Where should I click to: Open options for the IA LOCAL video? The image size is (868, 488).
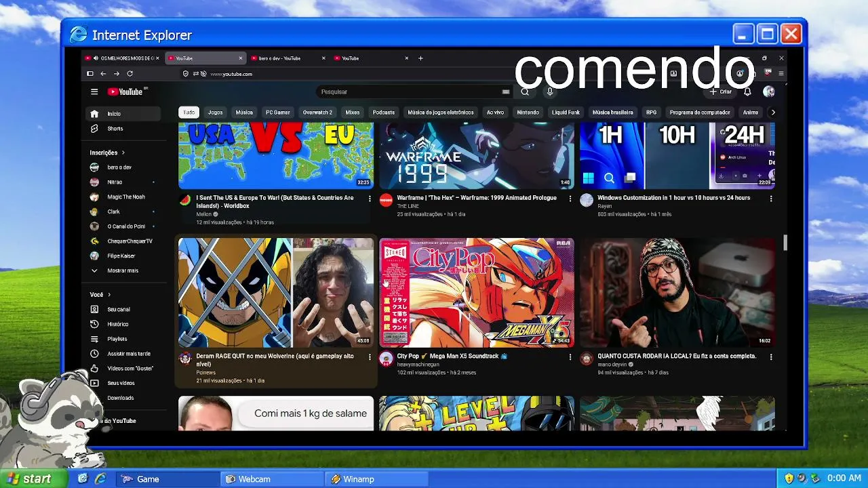(771, 357)
